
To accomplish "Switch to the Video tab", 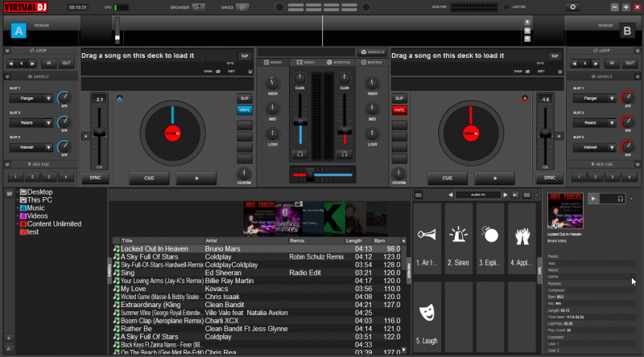I will click(x=306, y=63).
